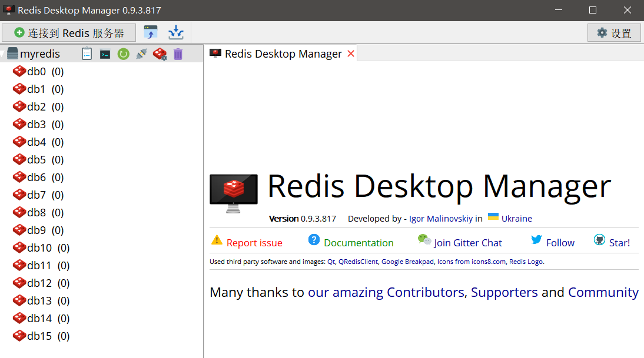The width and height of the screenshot is (644, 358).
Task: Click the warning triangle icon
Action: pos(217,240)
